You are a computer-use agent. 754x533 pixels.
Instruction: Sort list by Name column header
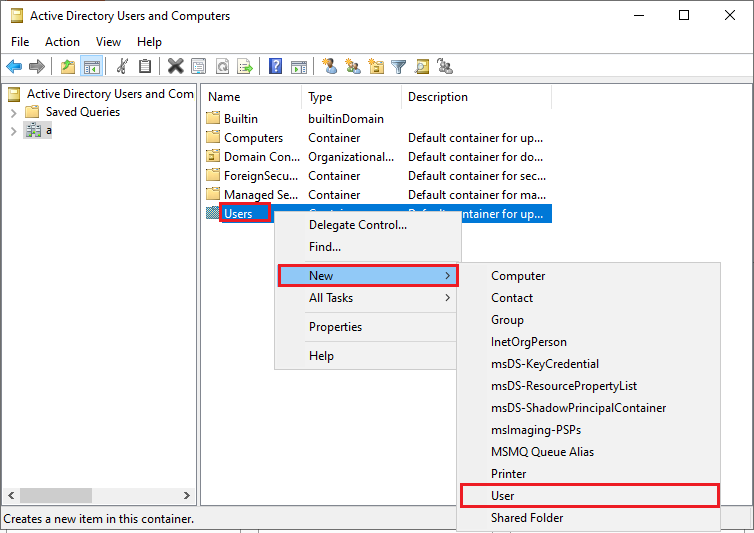click(251, 97)
